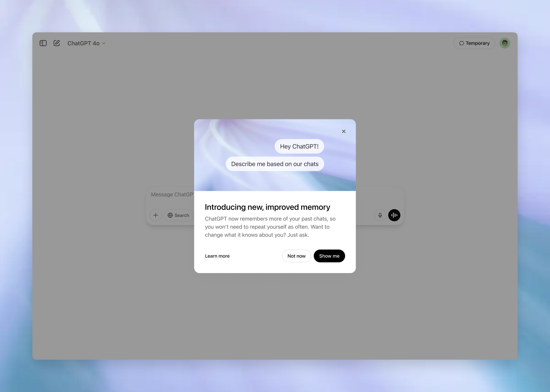Click the plus icon to attach files
This screenshot has height=392, width=550.
(x=156, y=215)
